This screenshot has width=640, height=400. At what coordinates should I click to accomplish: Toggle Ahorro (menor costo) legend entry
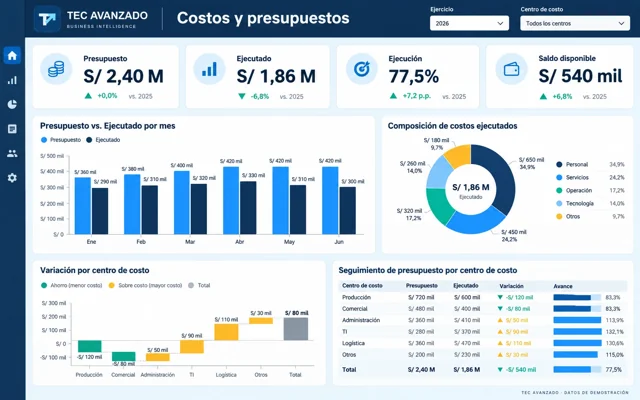71,285
